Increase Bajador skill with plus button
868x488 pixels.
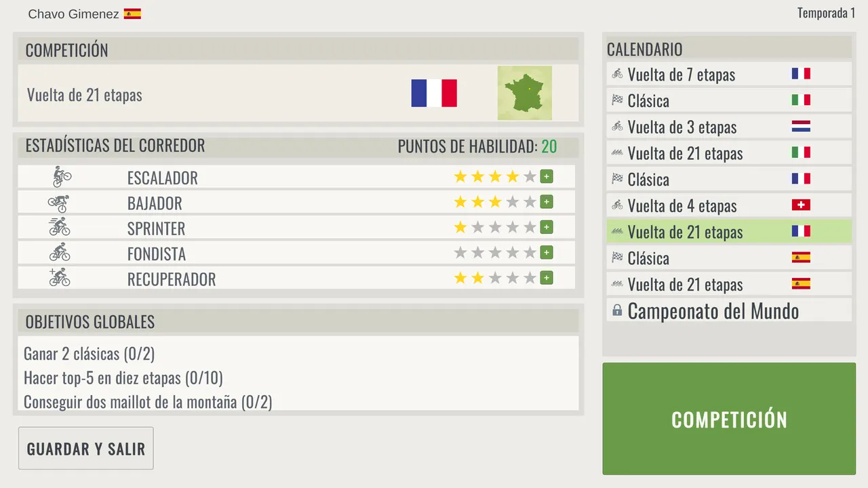click(547, 202)
